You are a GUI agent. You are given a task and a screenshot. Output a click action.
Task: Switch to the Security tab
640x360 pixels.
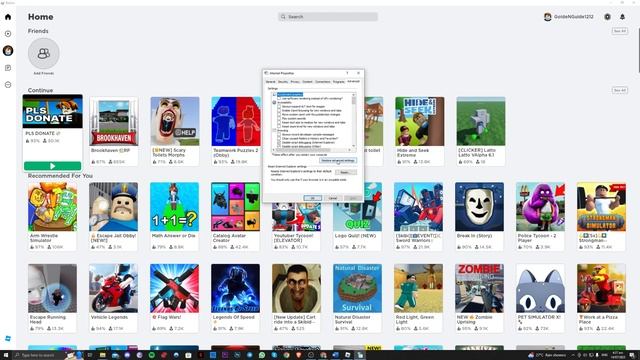[x=283, y=82]
